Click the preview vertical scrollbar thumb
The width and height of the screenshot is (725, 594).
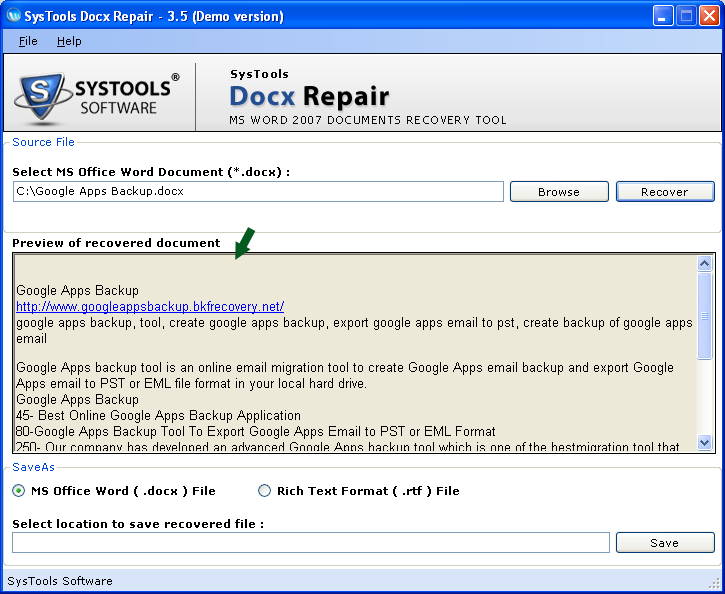[704, 316]
